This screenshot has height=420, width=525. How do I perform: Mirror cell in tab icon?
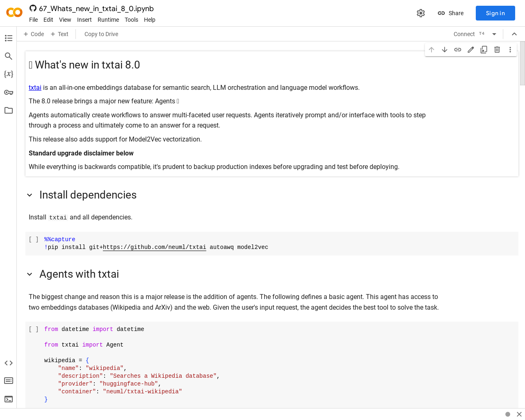point(484,50)
